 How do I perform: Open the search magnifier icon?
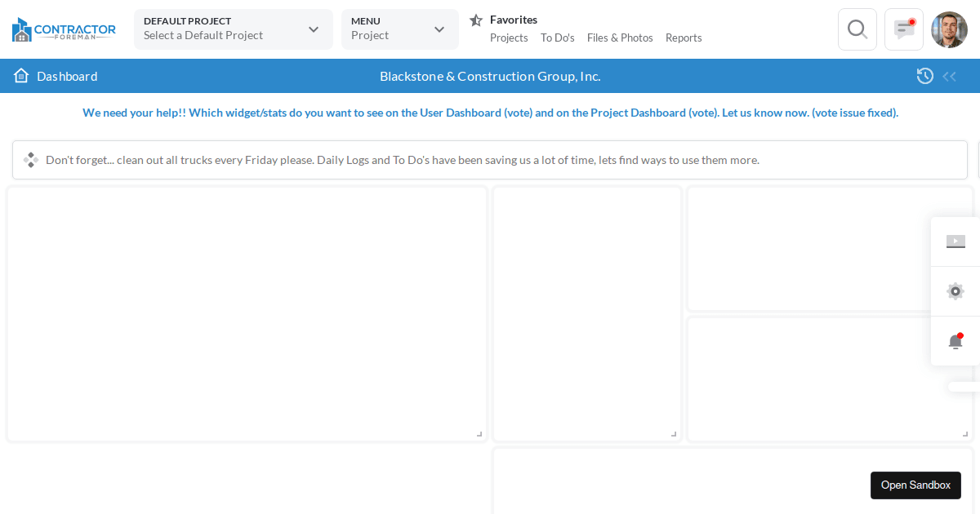point(857,29)
